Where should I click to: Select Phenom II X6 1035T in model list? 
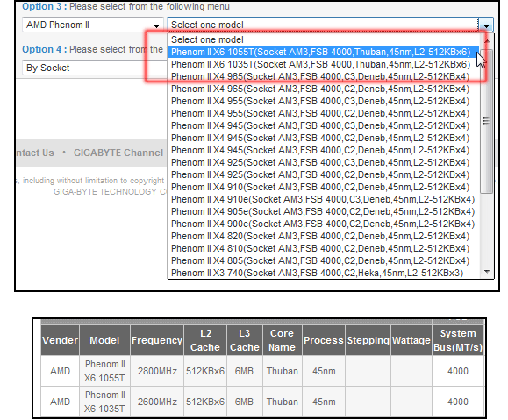(x=324, y=64)
